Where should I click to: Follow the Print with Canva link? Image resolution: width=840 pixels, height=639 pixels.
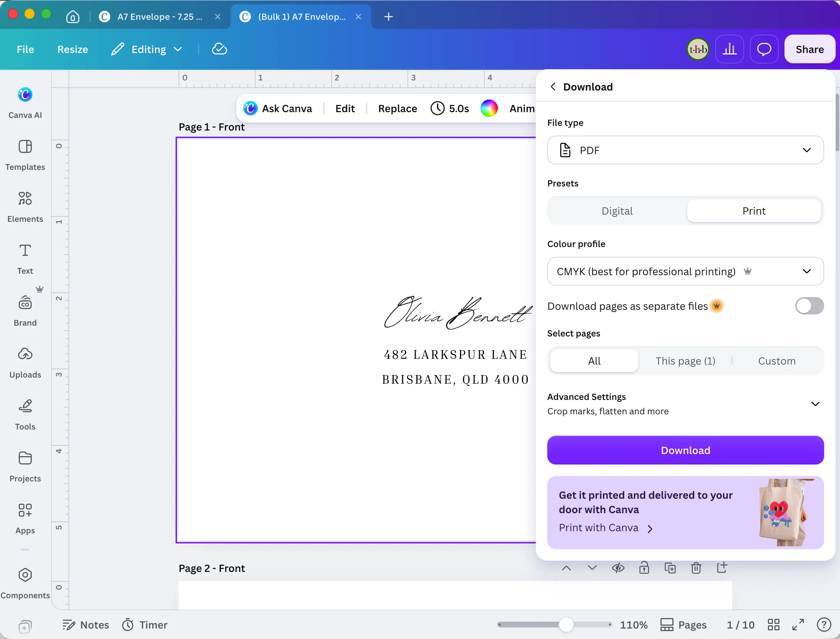605,528
